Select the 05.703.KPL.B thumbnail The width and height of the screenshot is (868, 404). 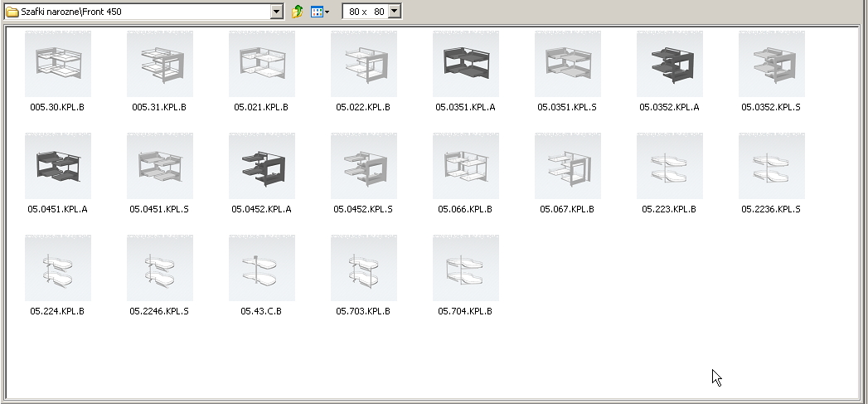coord(363,268)
